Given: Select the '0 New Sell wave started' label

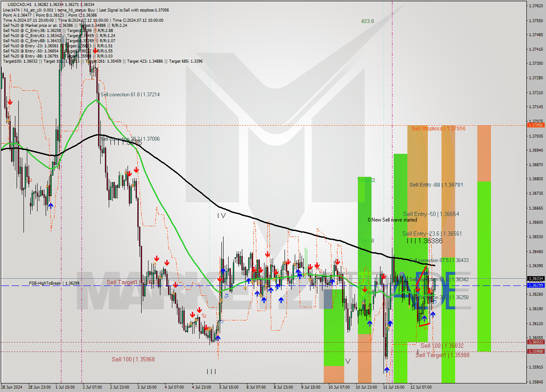Looking at the screenshot, I should point(392,220).
